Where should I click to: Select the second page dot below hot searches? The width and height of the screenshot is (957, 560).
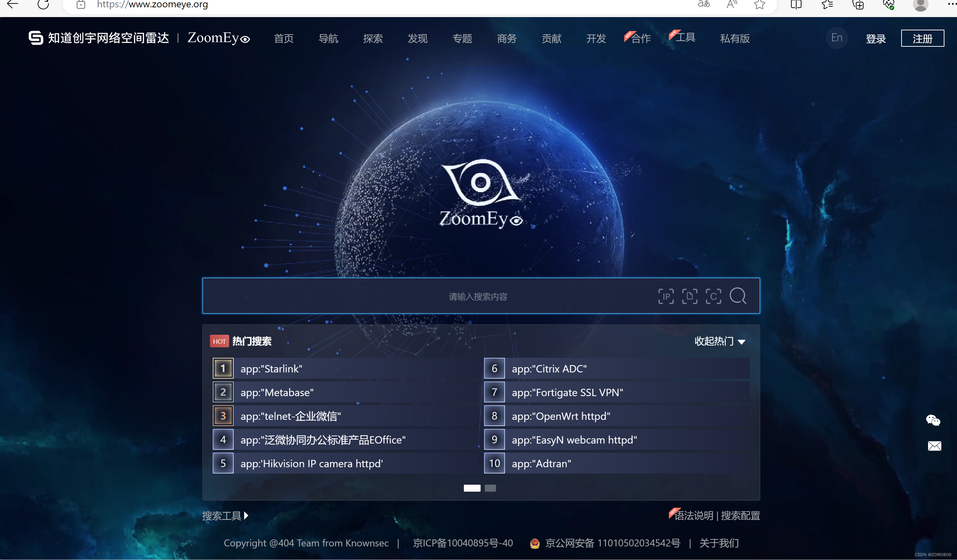pos(490,488)
